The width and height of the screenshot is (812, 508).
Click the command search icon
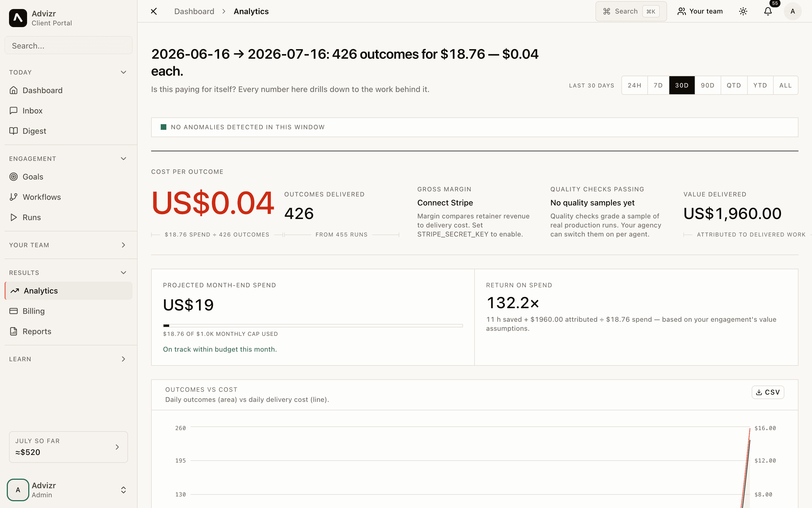point(607,11)
